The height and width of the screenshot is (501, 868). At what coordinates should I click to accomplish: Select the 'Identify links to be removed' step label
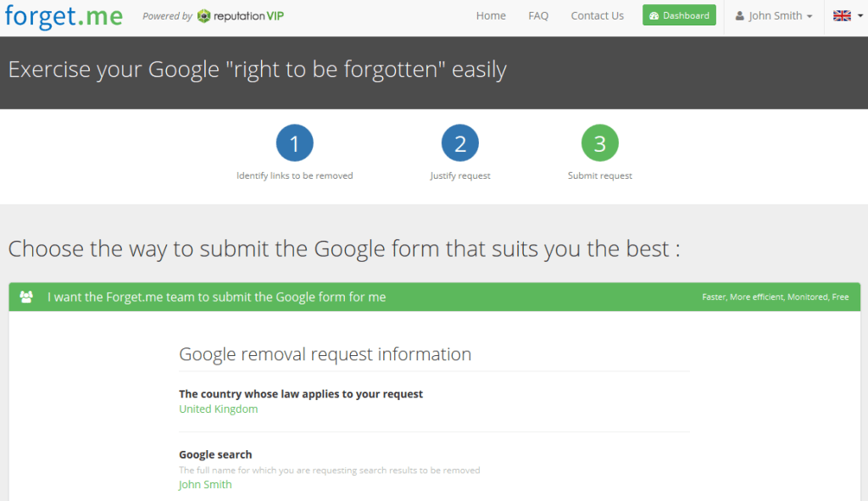[x=294, y=175]
